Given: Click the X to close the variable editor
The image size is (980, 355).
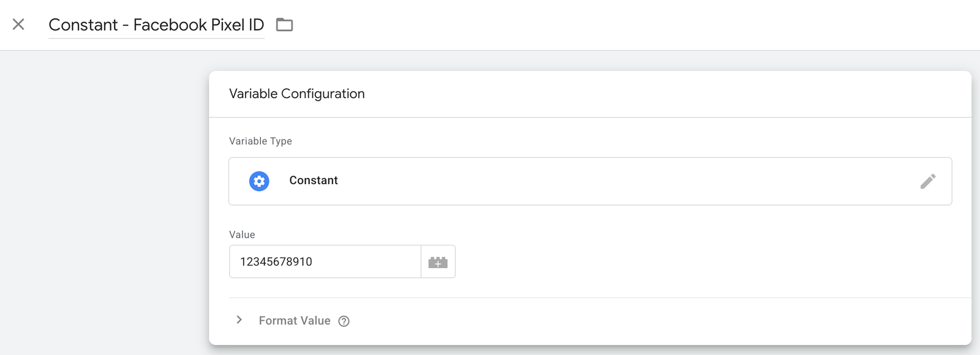Looking at the screenshot, I should click(19, 24).
